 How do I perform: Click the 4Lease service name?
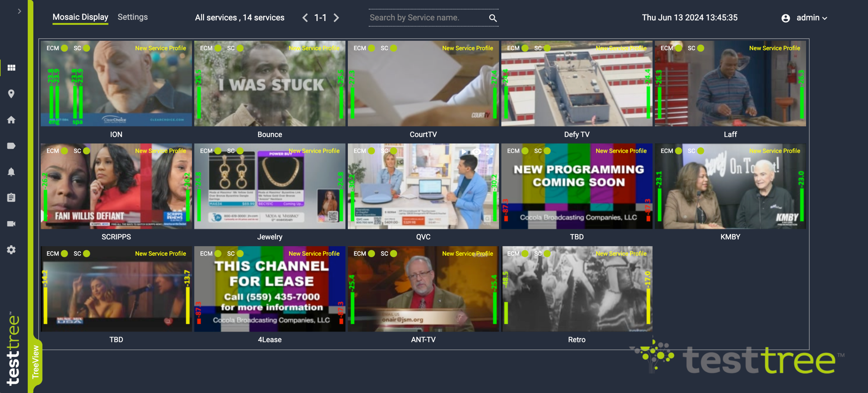(x=270, y=339)
